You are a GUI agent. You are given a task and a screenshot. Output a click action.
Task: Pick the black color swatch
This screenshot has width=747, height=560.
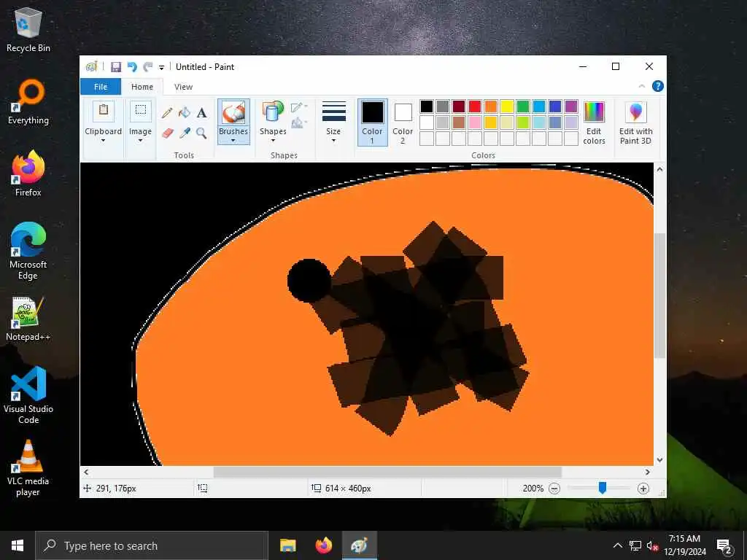[427, 106]
